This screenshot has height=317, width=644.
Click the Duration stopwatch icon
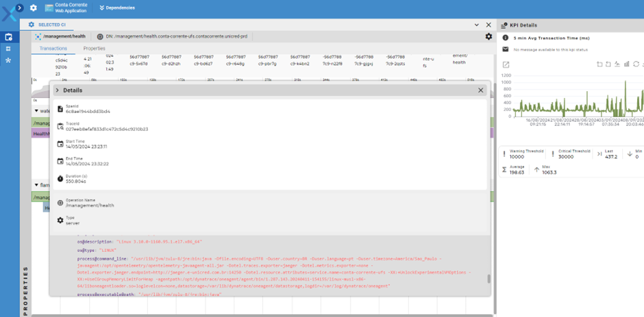[x=60, y=179]
